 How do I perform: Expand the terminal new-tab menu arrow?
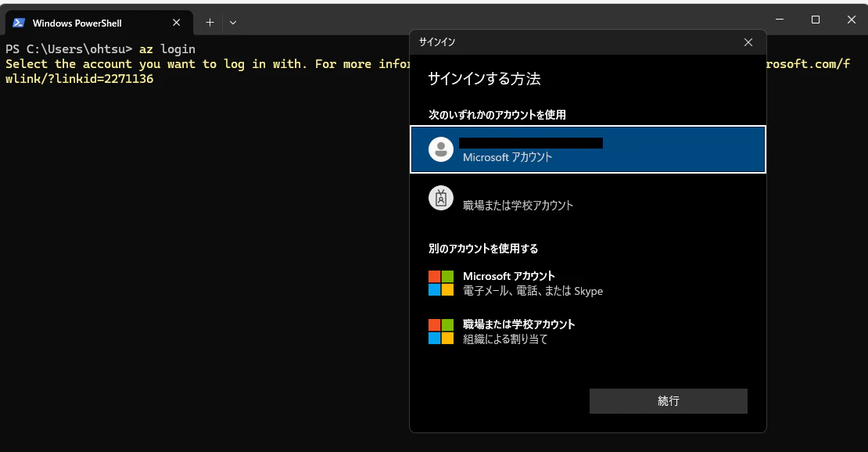[233, 23]
